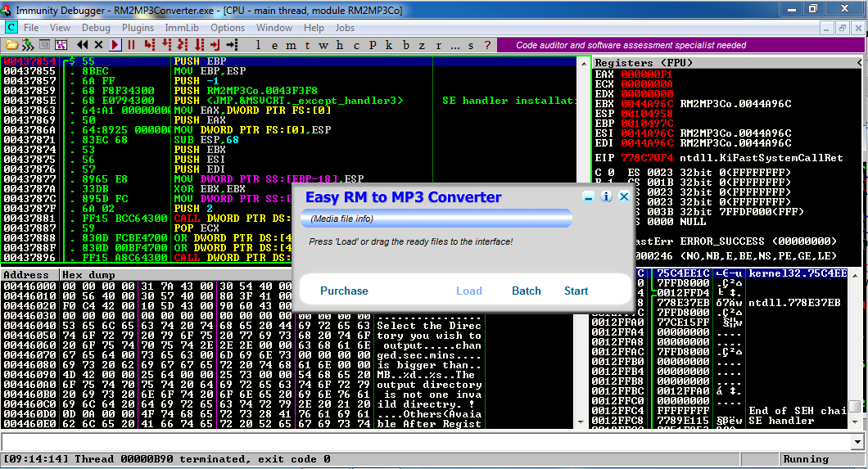This screenshot has height=469, width=868.
Task: Click the purple Code auditor banner
Action: coord(680,45)
